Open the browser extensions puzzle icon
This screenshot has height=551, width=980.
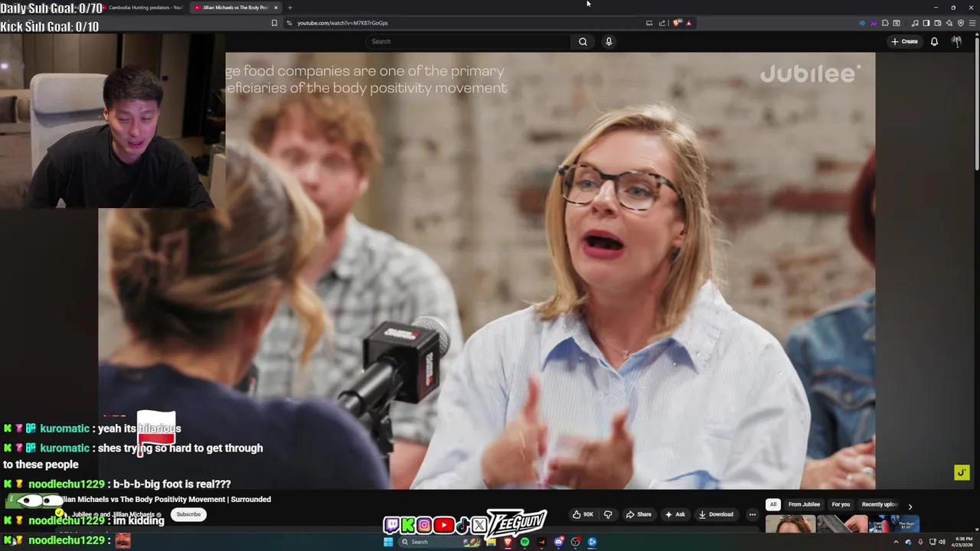coord(885,23)
